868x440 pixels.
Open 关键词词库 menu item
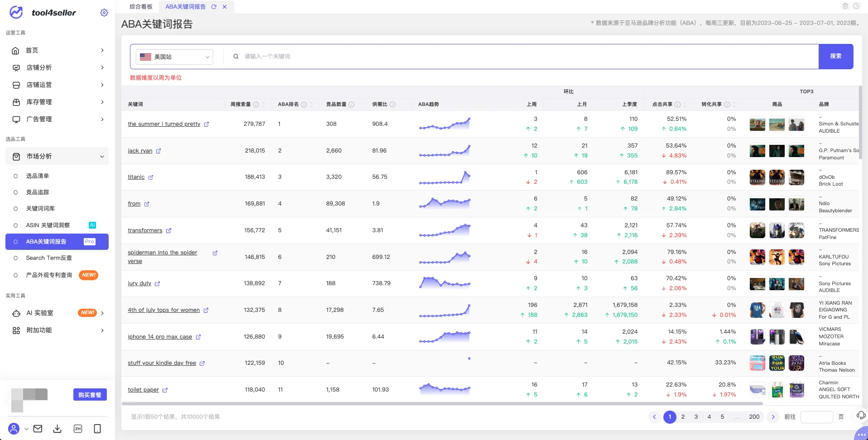click(x=40, y=209)
